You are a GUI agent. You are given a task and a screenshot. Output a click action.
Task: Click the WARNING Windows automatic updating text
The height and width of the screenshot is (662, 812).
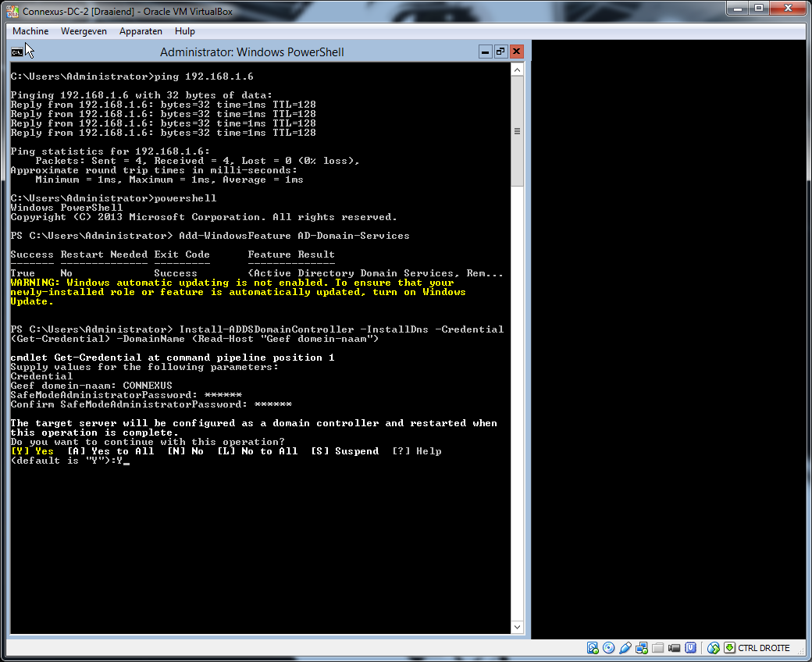(x=237, y=292)
